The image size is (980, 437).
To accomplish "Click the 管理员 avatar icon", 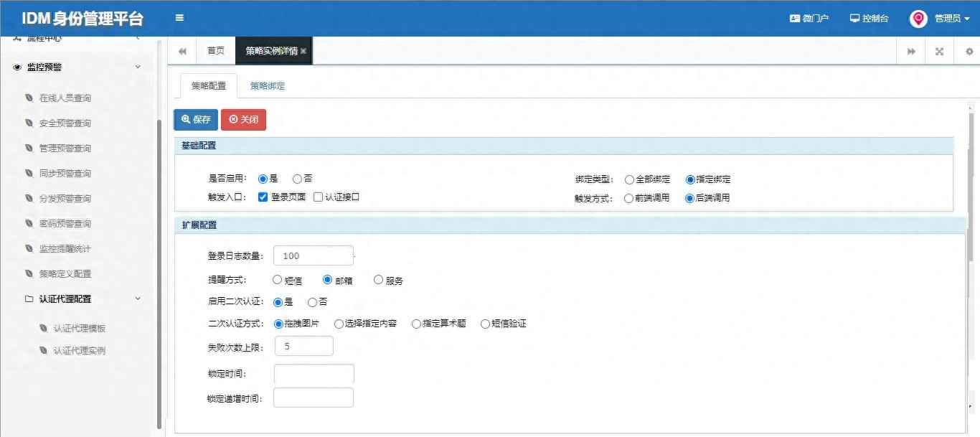I will tap(918, 19).
